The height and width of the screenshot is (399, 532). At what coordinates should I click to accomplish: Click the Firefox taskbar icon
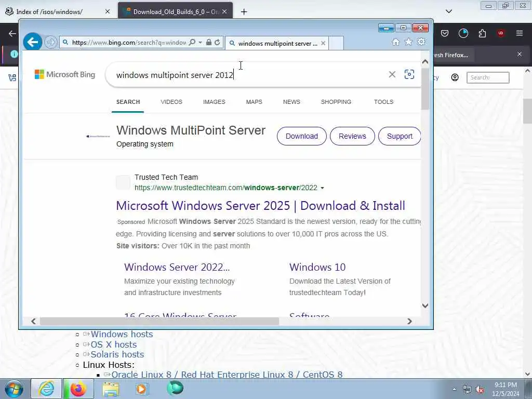click(x=78, y=389)
